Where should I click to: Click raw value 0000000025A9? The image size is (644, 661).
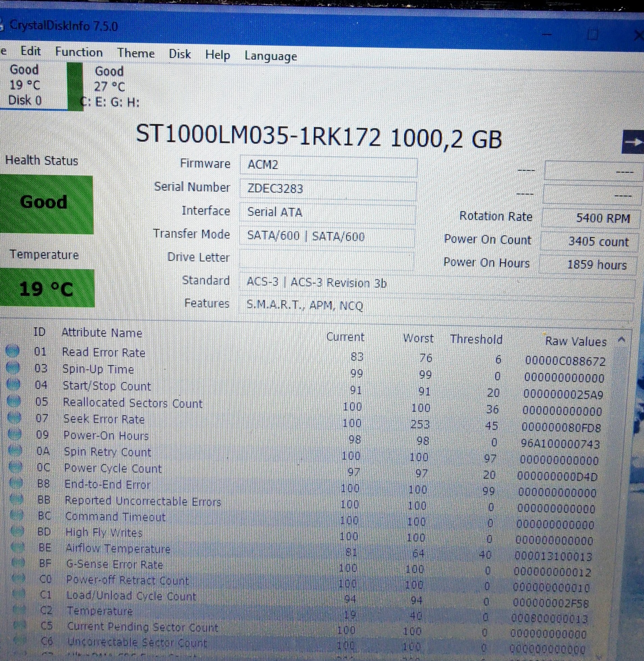[x=564, y=394]
